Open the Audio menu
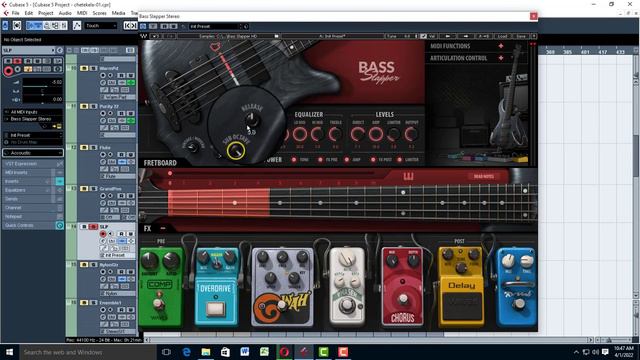This screenshot has height=360, width=640. (x=65, y=13)
